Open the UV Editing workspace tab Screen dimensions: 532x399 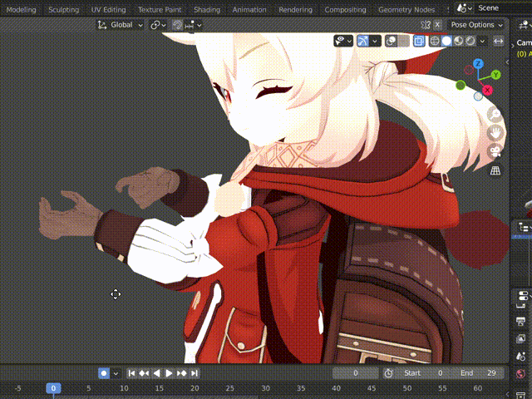pos(108,9)
